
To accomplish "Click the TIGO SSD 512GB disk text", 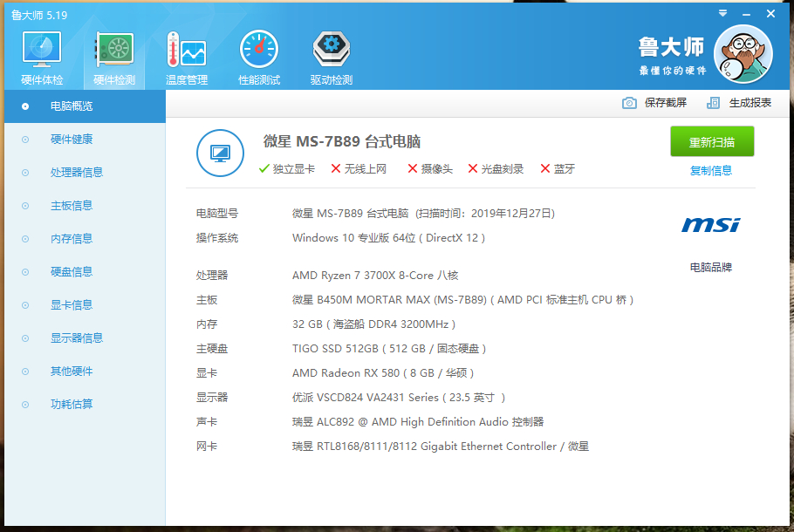I will [x=389, y=348].
